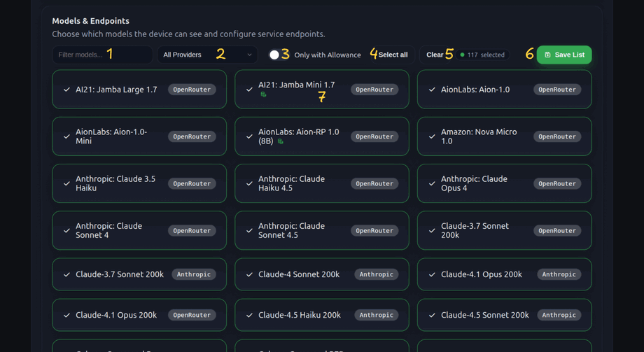Focus the Filter models search field
Image resolution: width=644 pixels, height=352 pixels.
[102, 55]
